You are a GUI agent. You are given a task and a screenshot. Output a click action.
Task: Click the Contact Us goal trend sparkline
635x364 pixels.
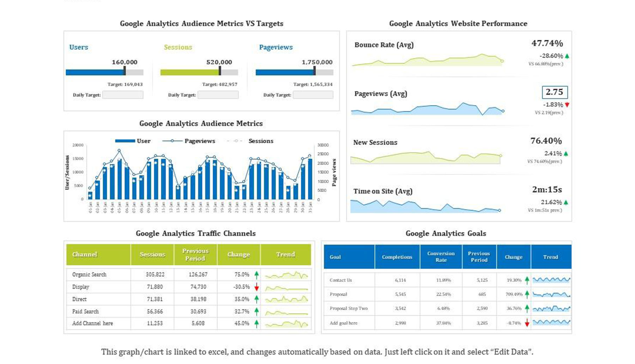tap(551, 280)
